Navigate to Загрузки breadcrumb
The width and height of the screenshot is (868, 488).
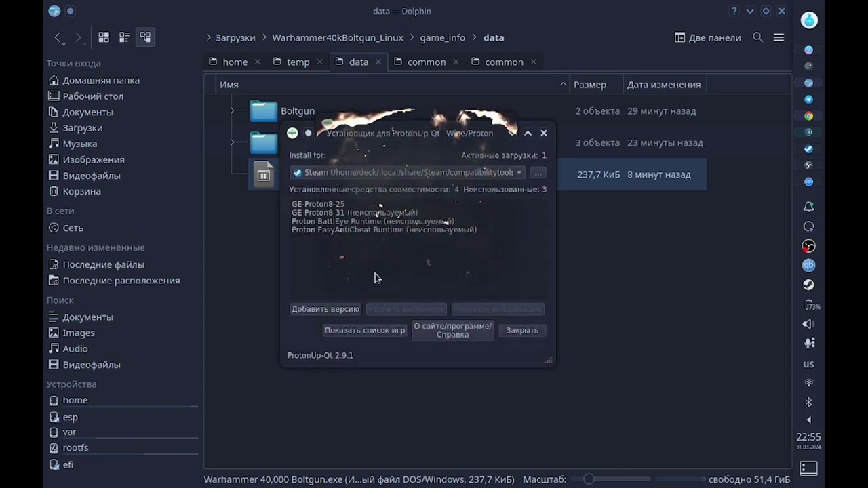235,38
